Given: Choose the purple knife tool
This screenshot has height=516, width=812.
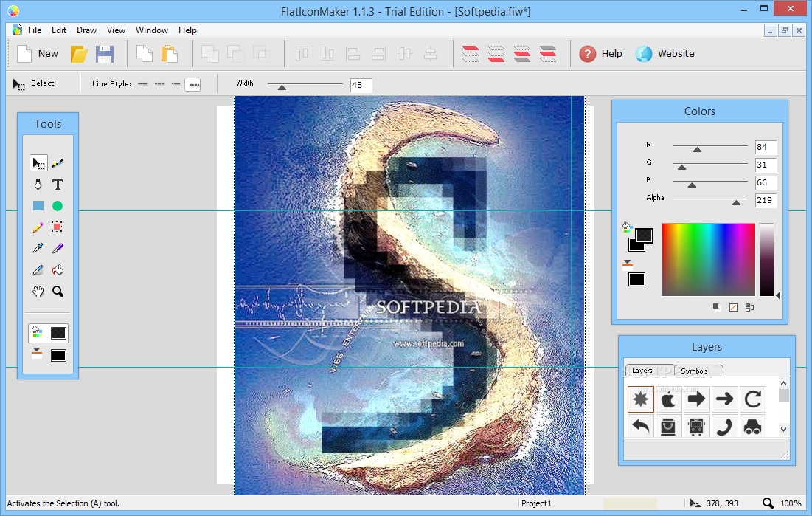Looking at the screenshot, I should point(58,248).
